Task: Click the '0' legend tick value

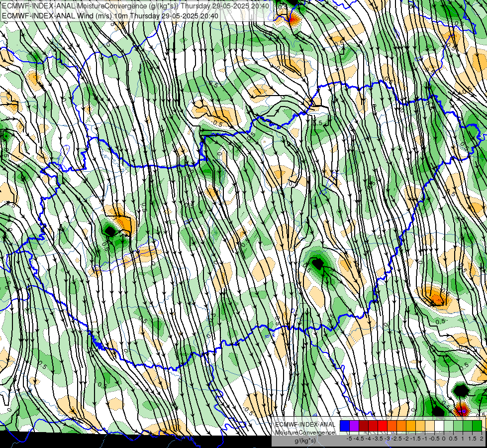Action: (444, 439)
